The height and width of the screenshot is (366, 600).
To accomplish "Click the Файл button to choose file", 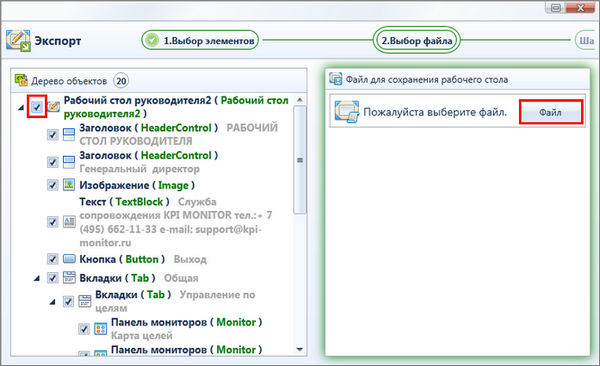I will tap(550, 112).
